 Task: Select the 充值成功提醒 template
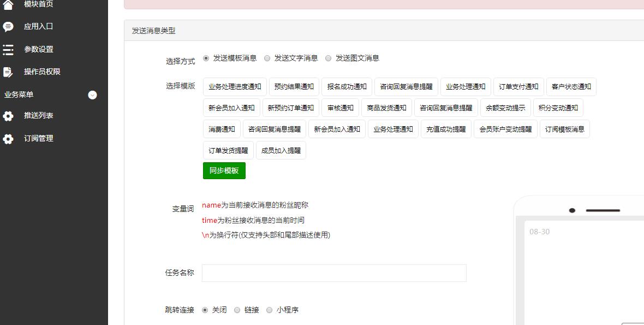click(x=446, y=129)
